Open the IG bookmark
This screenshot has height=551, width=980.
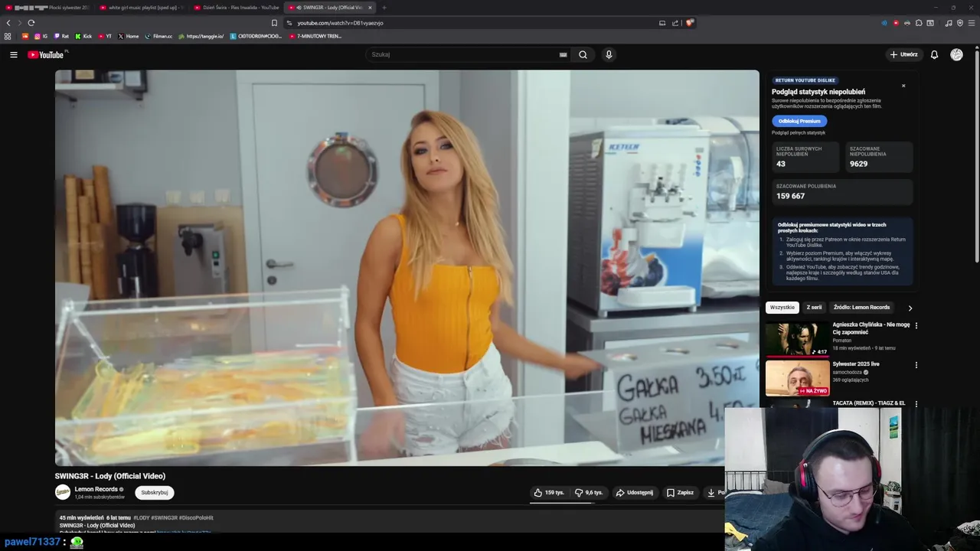click(41, 36)
